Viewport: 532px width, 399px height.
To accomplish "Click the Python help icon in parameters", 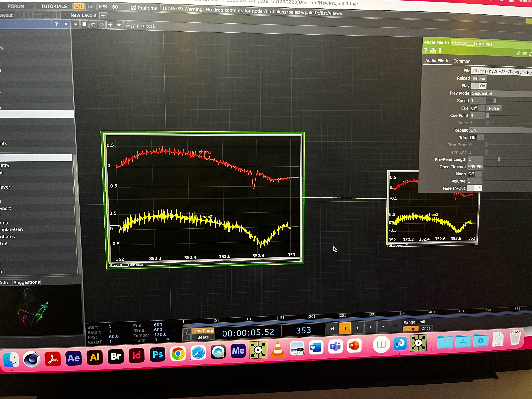I will 433,50.
